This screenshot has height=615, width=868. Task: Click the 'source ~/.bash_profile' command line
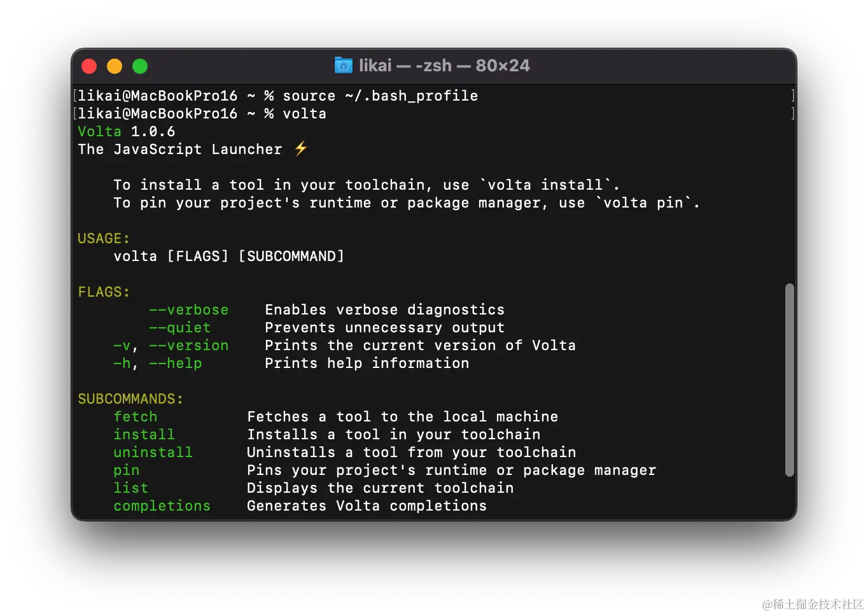381,95
